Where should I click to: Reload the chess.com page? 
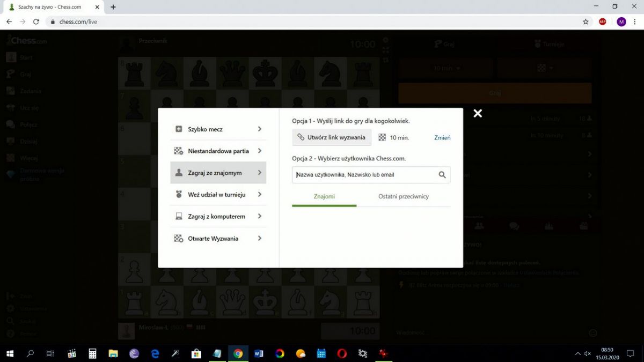coord(36,22)
